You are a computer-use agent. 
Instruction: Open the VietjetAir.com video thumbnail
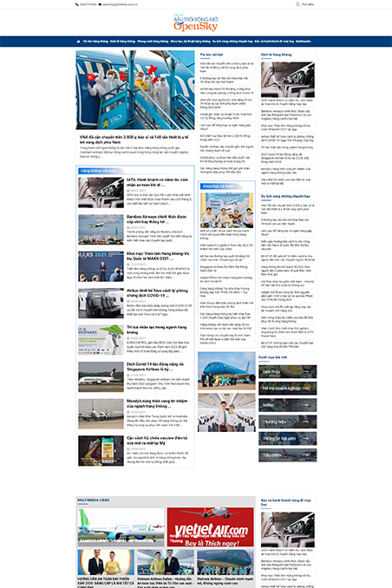[211, 527]
